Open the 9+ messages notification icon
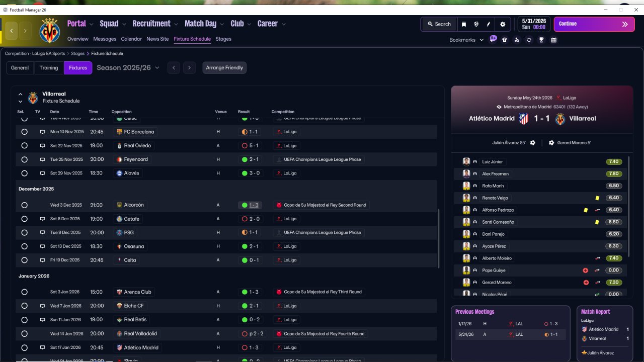This screenshot has height=362, width=644. coord(493,39)
